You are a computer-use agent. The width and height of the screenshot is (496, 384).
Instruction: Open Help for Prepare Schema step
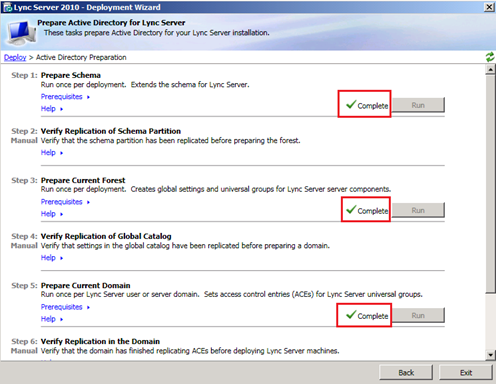[x=52, y=109]
